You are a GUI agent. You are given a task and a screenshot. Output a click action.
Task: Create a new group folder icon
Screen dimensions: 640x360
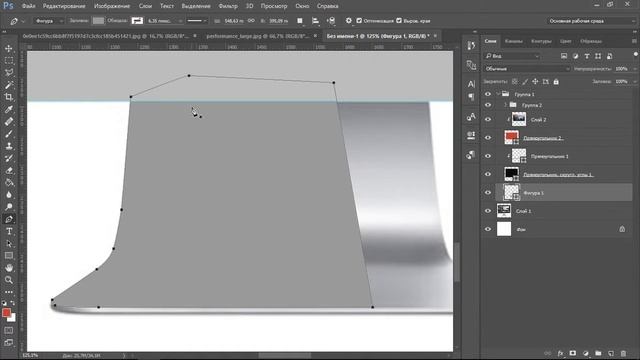click(x=598, y=353)
